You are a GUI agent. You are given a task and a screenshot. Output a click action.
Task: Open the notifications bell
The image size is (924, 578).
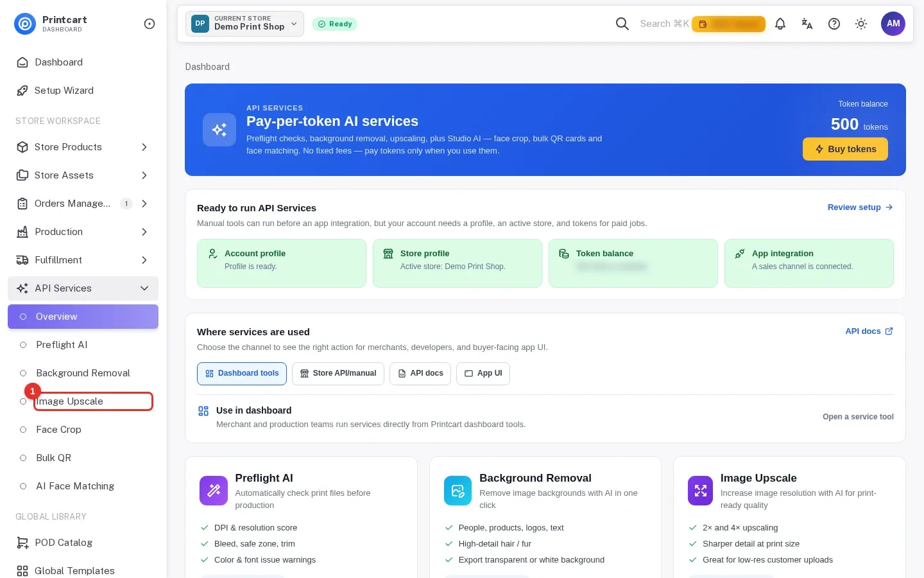tap(780, 24)
